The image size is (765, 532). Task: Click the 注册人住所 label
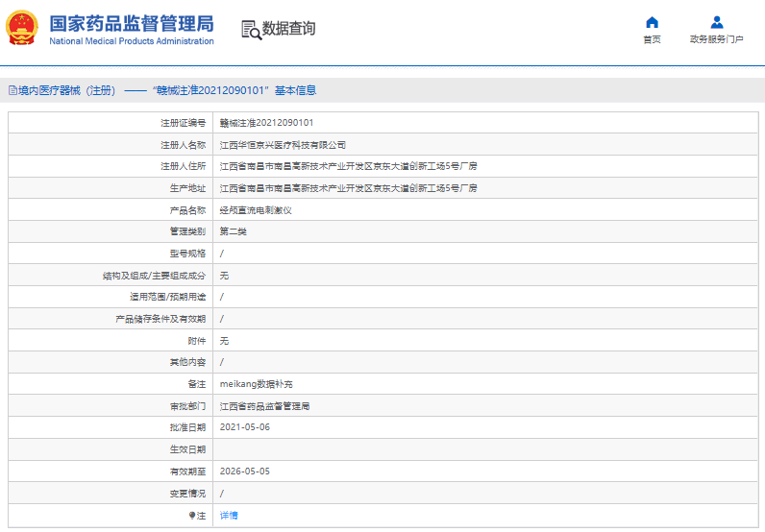(184, 166)
